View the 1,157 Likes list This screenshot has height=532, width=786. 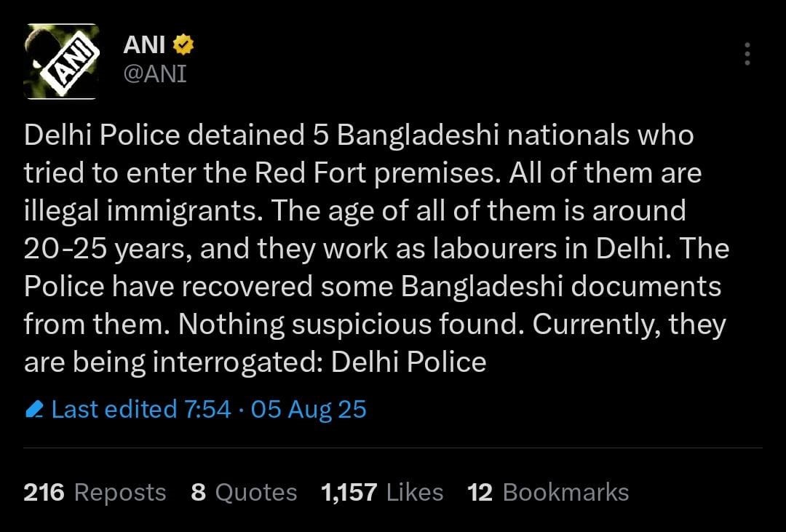[383, 492]
